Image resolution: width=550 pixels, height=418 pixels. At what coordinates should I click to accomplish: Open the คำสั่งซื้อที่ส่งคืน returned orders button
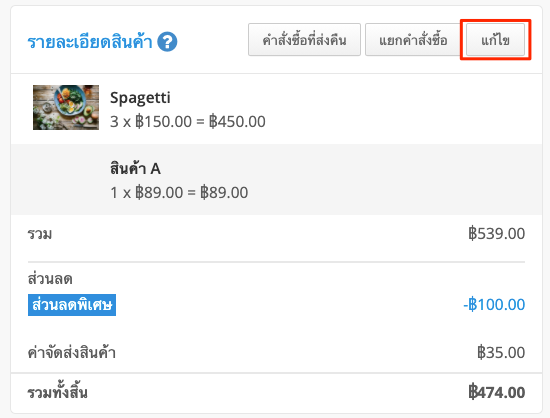tap(304, 40)
